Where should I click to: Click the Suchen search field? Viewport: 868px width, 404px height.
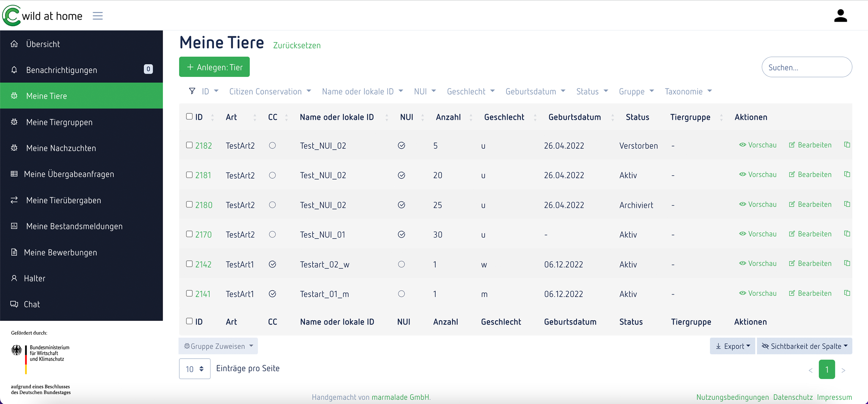(806, 67)
